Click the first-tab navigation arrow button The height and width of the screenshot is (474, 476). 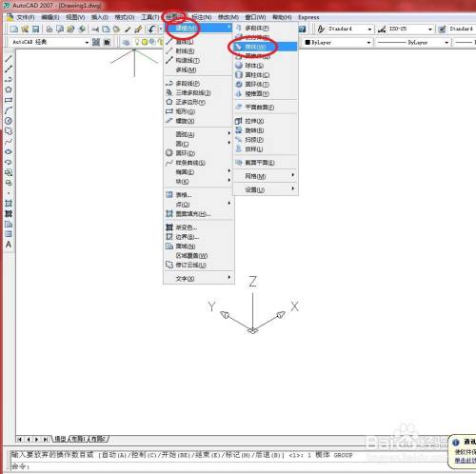(x=20, y=440)
